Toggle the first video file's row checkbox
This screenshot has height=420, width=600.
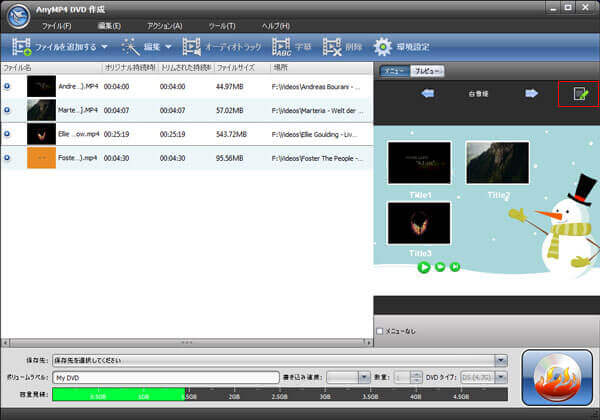[x=8, y=87]
